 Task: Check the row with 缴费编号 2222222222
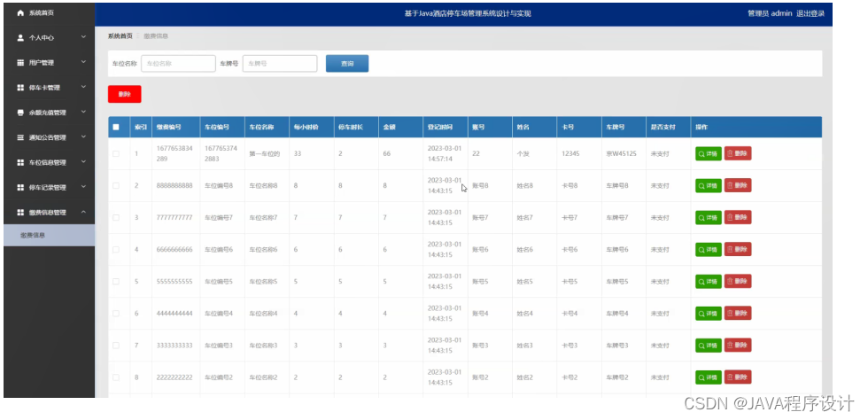point(116,377)
